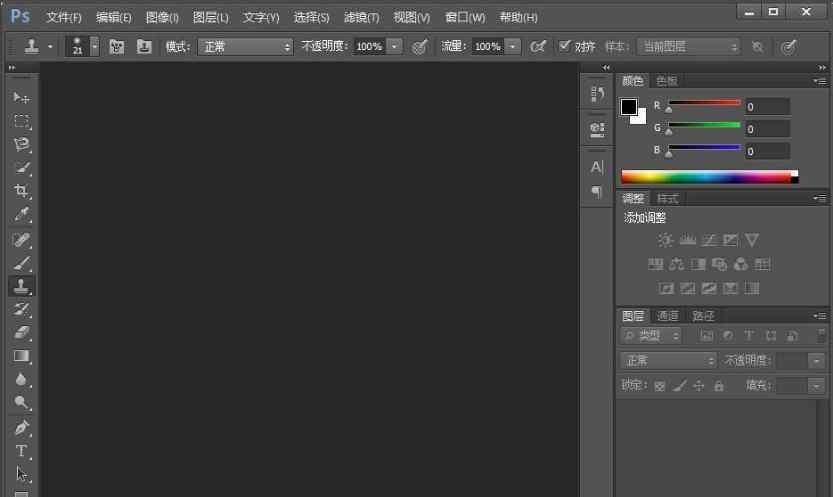Open the 滤镜(T) menu
833x497 pixels.
[361, 18]
